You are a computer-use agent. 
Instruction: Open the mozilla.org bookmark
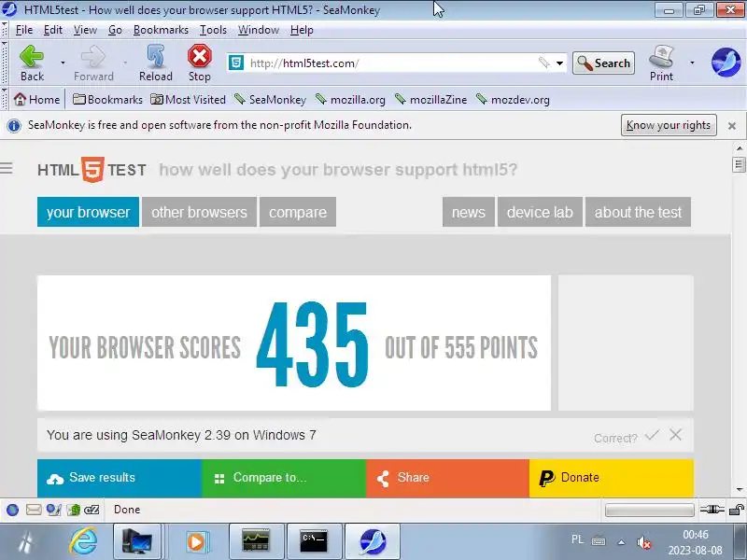(351, 100)
